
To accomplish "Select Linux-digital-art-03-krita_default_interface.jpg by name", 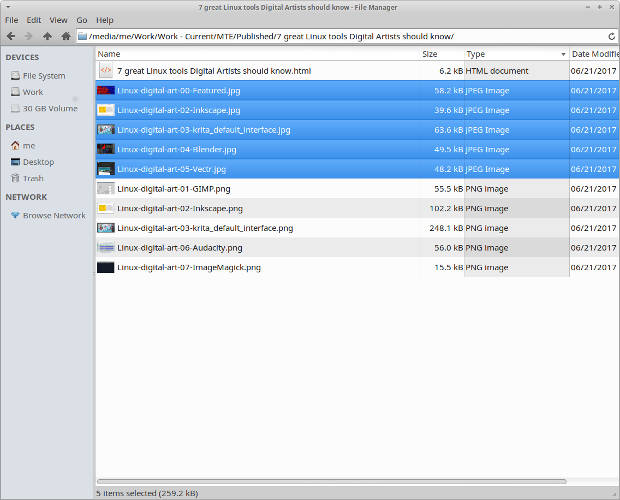I will [204, 130].
